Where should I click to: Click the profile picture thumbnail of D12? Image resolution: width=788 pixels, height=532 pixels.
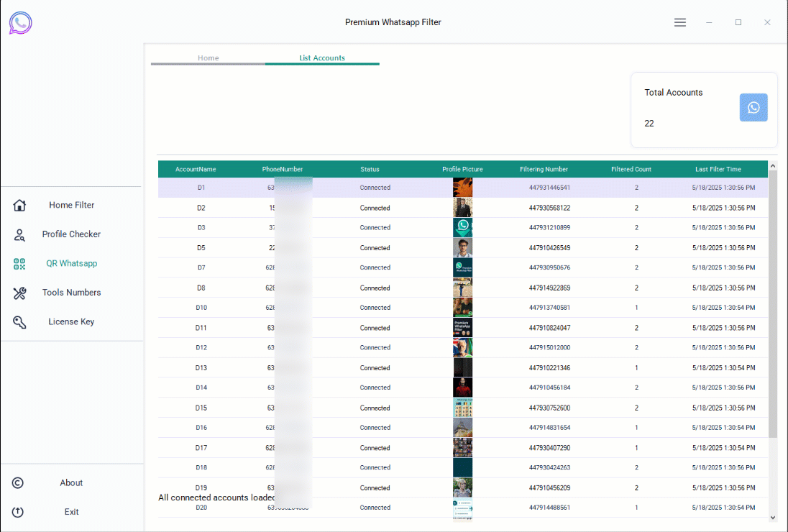click(462, 348)
